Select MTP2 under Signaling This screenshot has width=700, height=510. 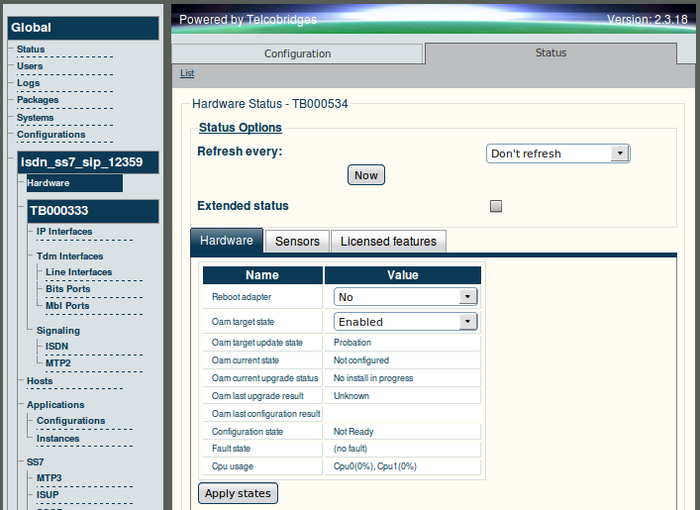pyautogui.click(x=57, y=363)
